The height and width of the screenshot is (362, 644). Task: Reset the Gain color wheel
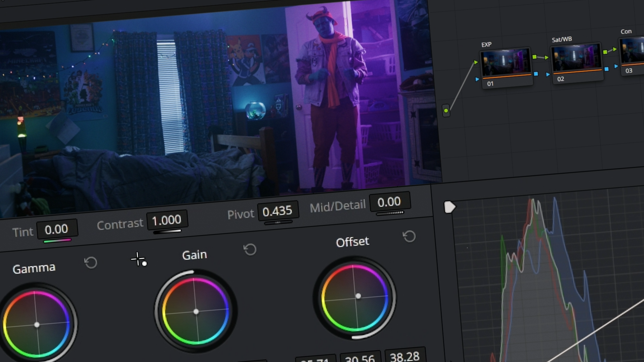click(x=250, y=249)
